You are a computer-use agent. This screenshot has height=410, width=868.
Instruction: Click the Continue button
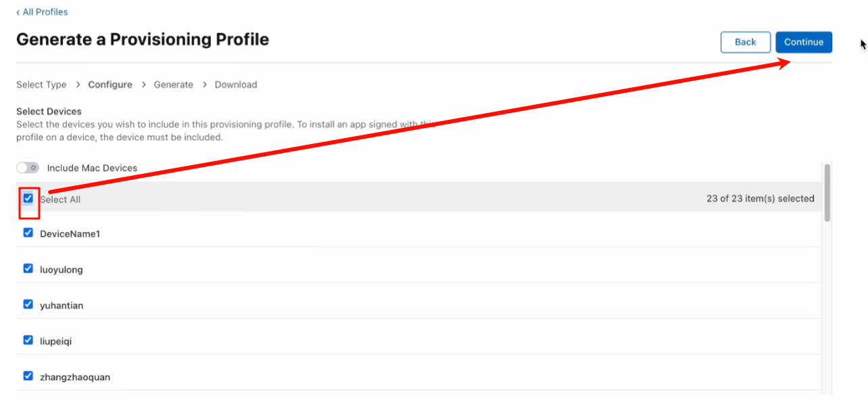click(x=804, y=42)
